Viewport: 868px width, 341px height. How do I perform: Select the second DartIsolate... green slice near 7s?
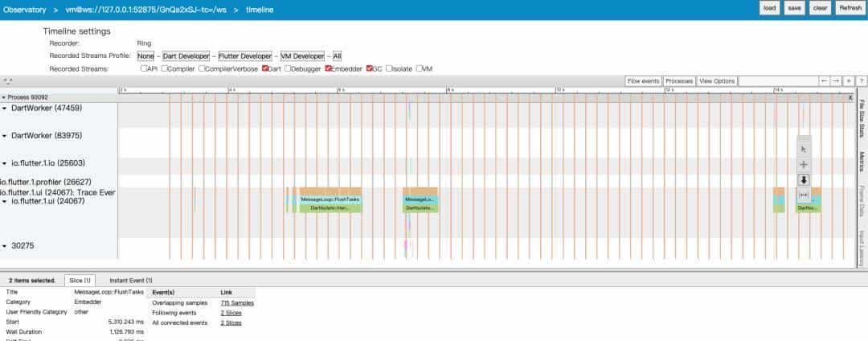420,208
